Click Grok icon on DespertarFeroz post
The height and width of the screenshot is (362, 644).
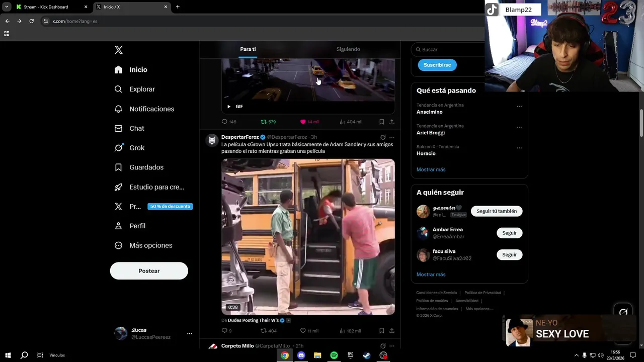383,137
